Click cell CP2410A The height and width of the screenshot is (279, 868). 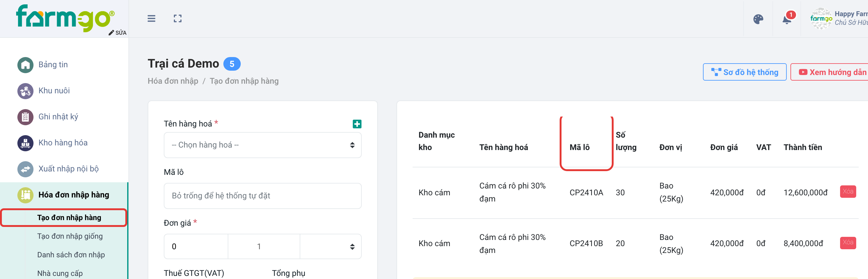(586, 193)
